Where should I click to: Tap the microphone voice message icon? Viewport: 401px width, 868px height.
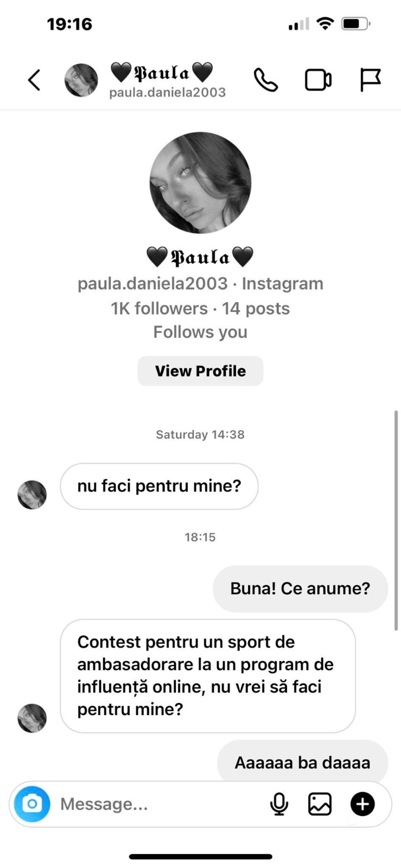[279, 804]
